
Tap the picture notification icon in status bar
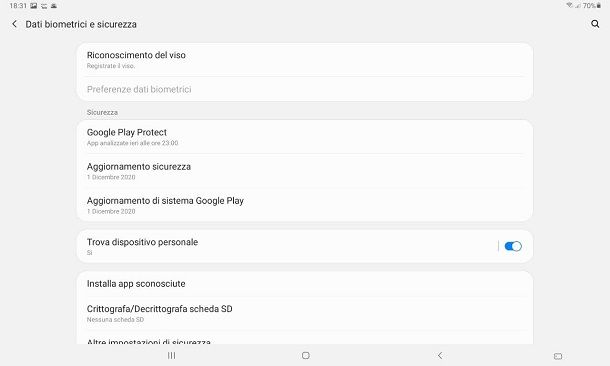(x=33, y=6)
